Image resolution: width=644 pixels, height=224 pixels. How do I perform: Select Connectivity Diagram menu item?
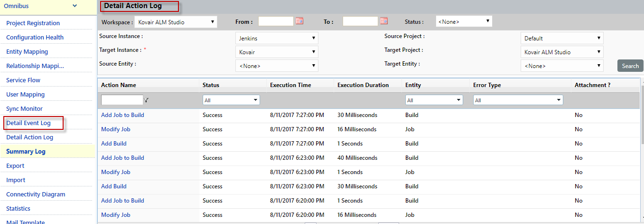click(x=36, y=195)
